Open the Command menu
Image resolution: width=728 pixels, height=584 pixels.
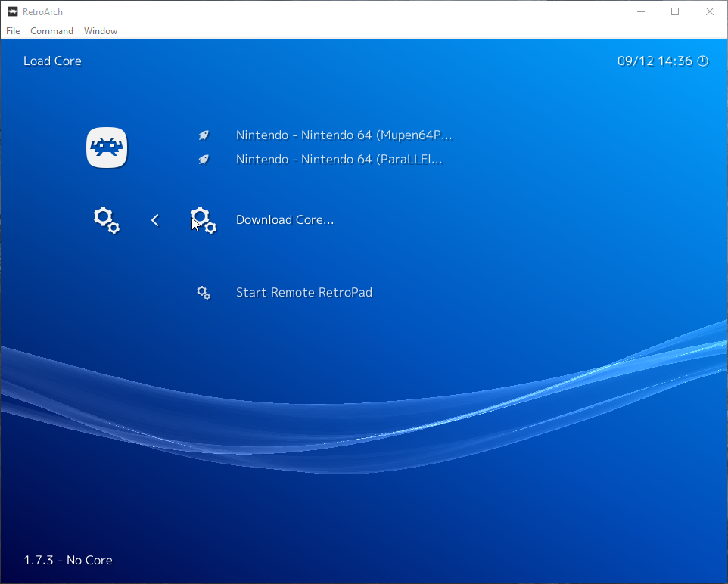pyautogui.click(x=51, y=31)
